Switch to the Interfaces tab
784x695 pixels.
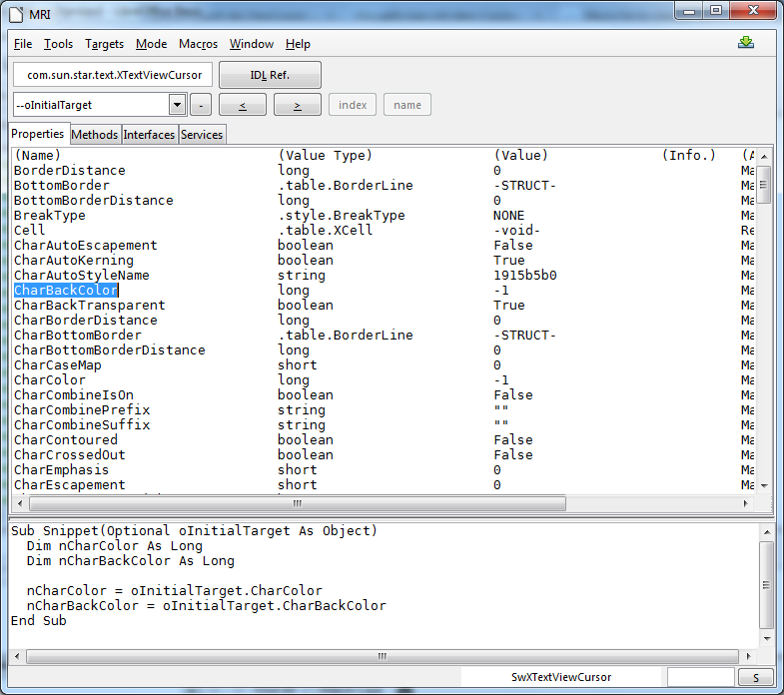pos(149,135)
